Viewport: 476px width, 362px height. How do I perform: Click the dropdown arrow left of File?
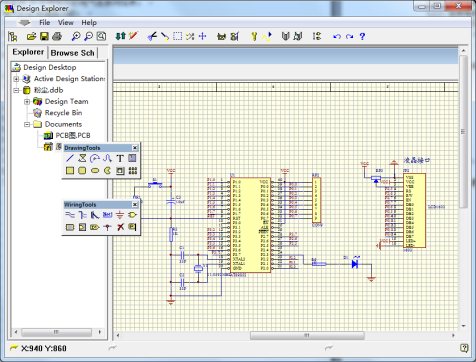[x=24, y=23]
